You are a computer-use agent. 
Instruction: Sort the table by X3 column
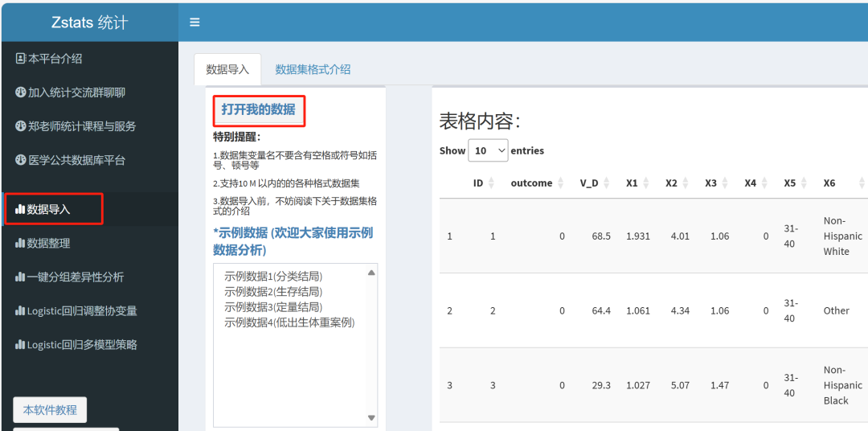(x=716, y=183)
